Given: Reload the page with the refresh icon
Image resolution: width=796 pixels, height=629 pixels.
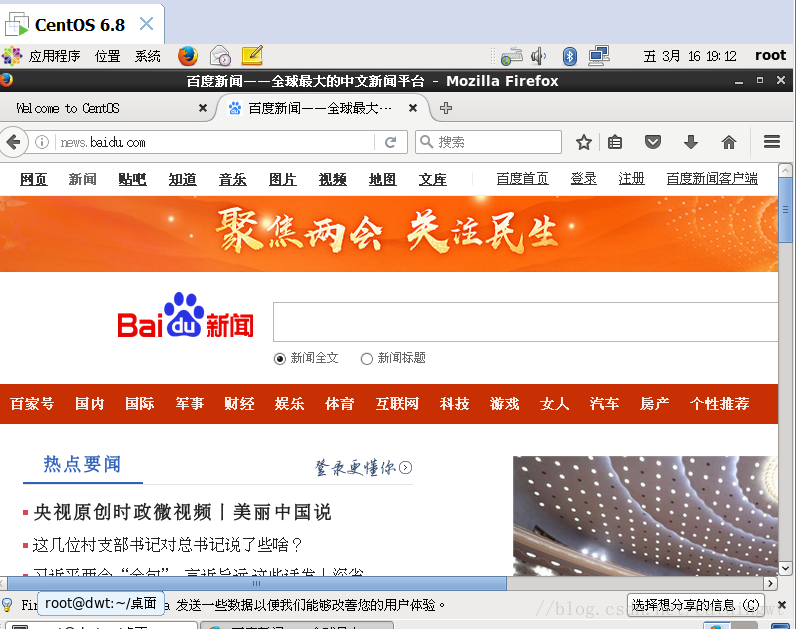Looking at the screenshot, I should [390, 142].
